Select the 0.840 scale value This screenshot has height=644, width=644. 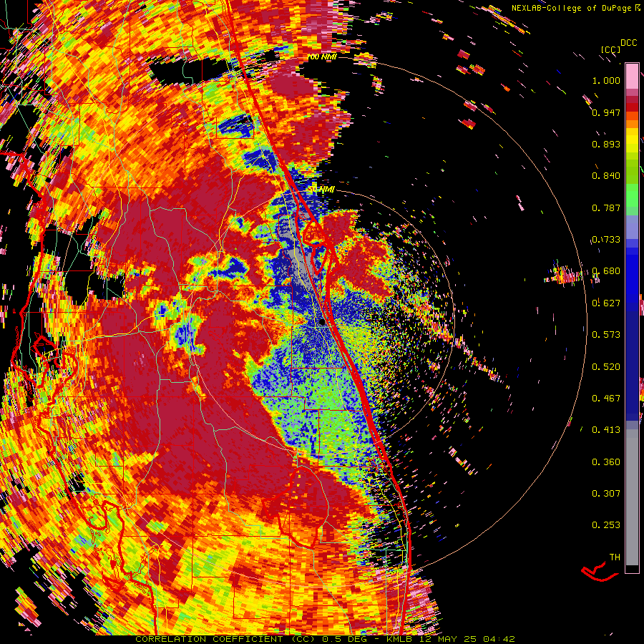point(606,176)
